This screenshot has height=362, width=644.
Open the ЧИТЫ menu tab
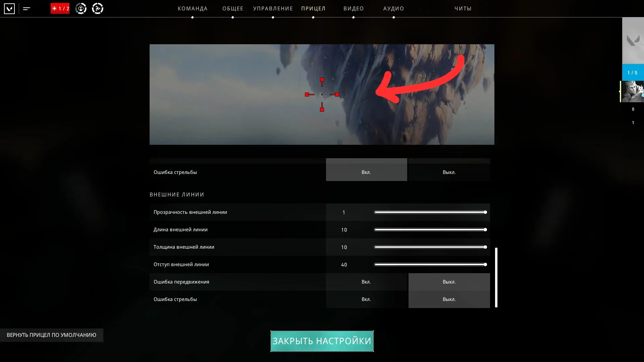pos(463,8)
